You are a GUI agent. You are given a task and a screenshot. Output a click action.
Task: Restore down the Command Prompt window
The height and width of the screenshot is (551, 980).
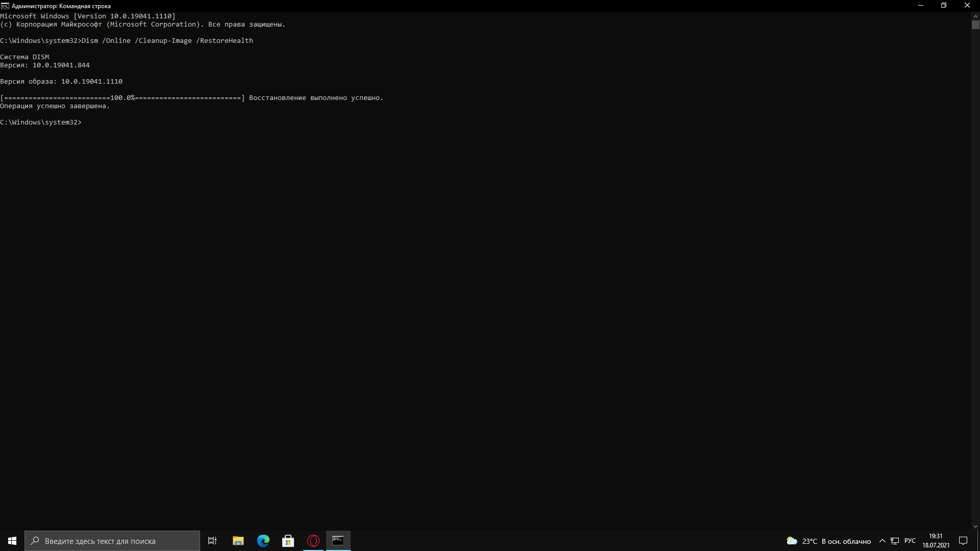(944, 6)
